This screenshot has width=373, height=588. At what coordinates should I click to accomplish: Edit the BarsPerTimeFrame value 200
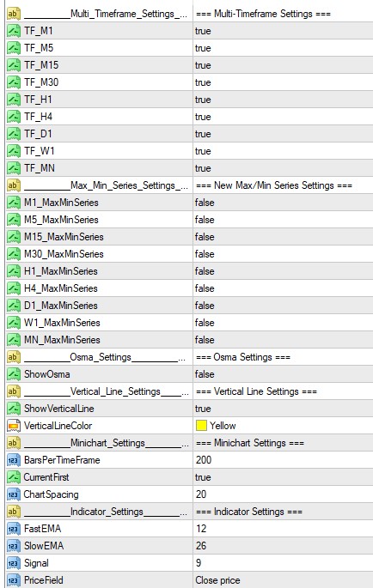[204, 460]
